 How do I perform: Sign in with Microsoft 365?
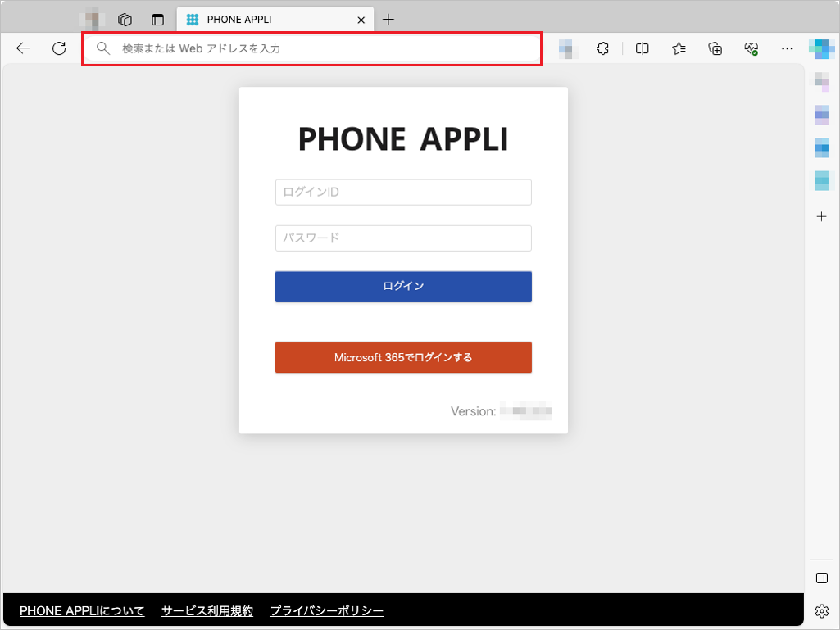pos(403,357)
